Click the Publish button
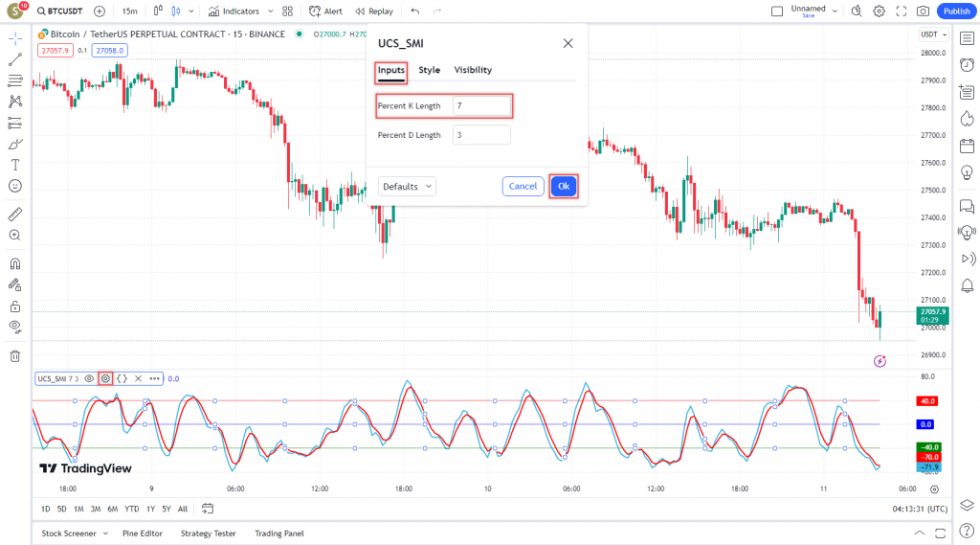 point(956,11)
